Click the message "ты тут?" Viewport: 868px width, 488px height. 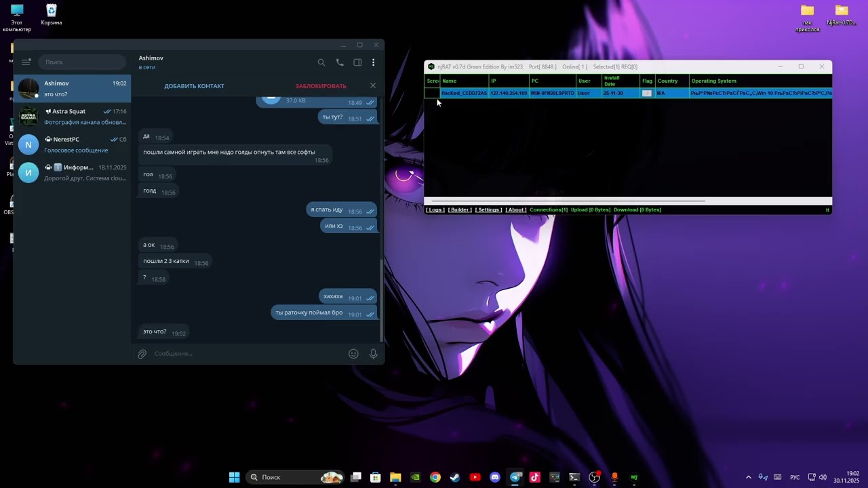coord(348,117)
